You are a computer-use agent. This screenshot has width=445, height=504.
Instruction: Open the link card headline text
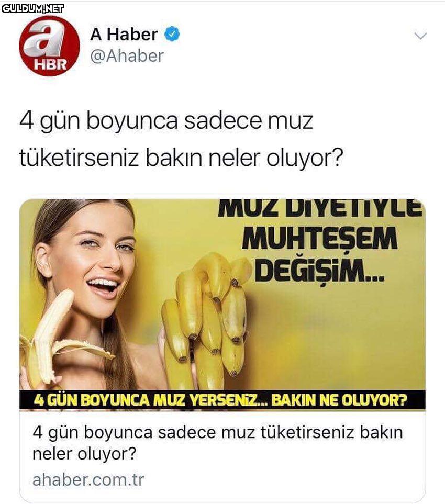pos(218,443)
